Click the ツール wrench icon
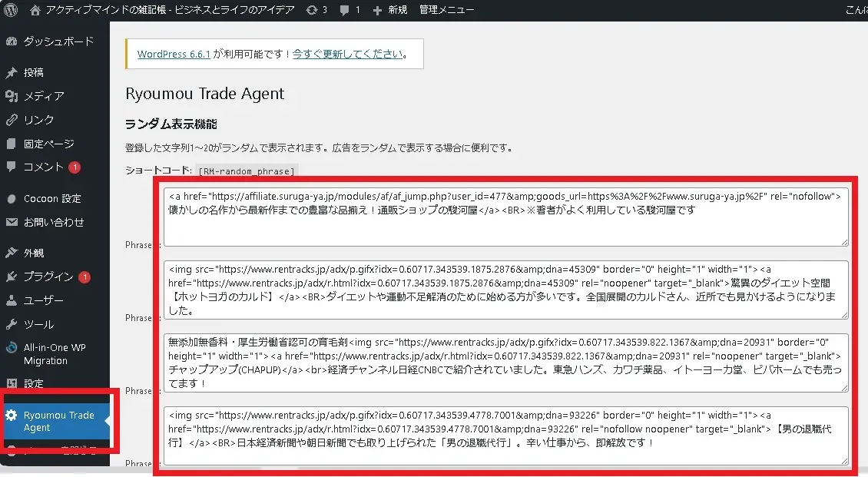The width and height of the screenshot is (868, 477). point(11,324)
